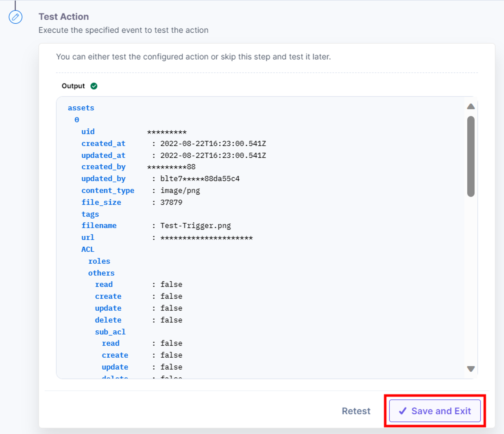Click the Retest button
This screenshot has height=434, width=504.
coord(356,411)
